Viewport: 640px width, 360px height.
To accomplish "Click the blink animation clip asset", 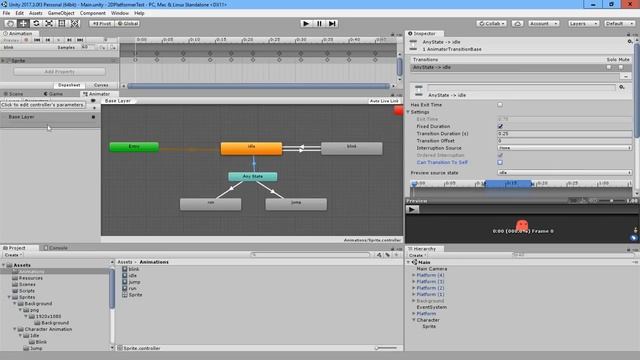I will click(x=131, y=269).
